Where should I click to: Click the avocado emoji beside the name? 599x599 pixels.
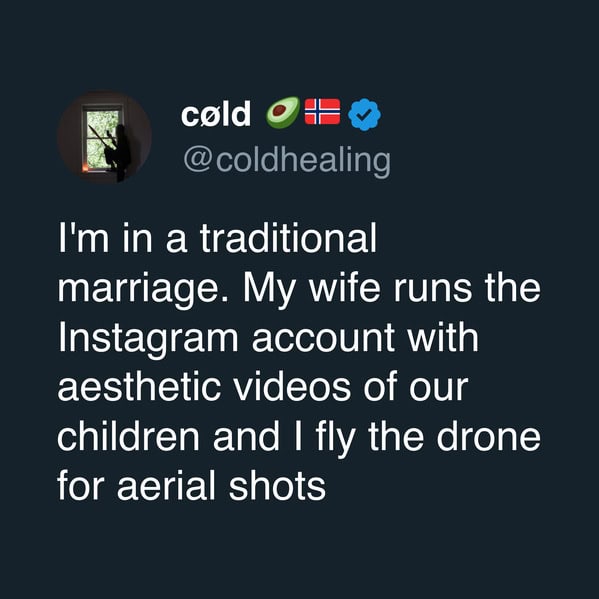283,112
